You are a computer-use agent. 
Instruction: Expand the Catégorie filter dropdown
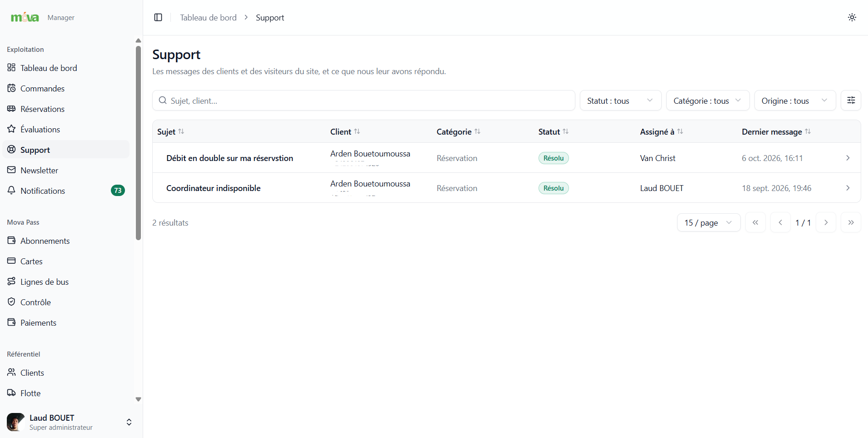pyautogui.click(x=708, y=101)
